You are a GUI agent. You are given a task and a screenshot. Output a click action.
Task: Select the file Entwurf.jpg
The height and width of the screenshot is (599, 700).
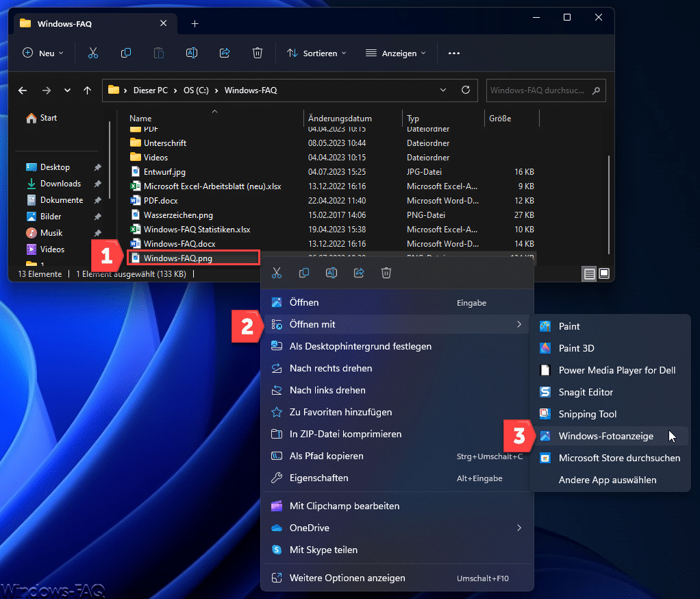tap(164, 172)
